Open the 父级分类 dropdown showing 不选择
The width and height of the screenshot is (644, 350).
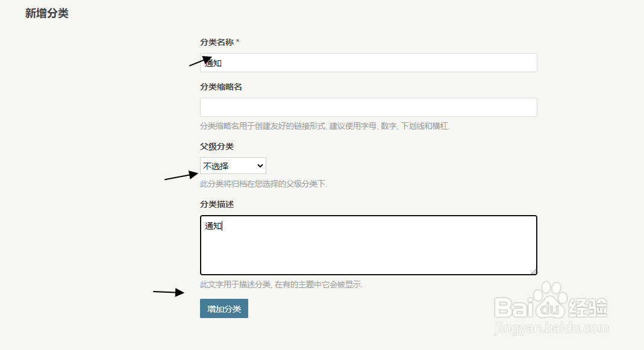pyautogui.click(x=233, y=166)
